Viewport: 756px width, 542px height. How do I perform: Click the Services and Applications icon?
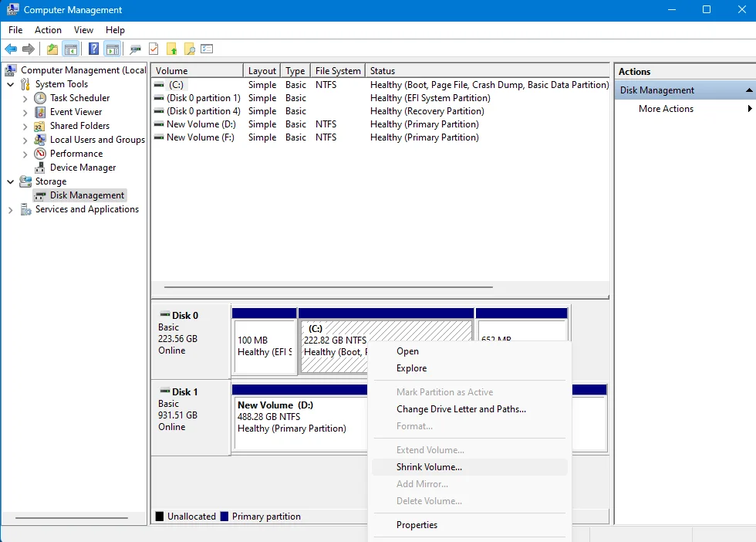pyautogui.click(x=25, y=209)
